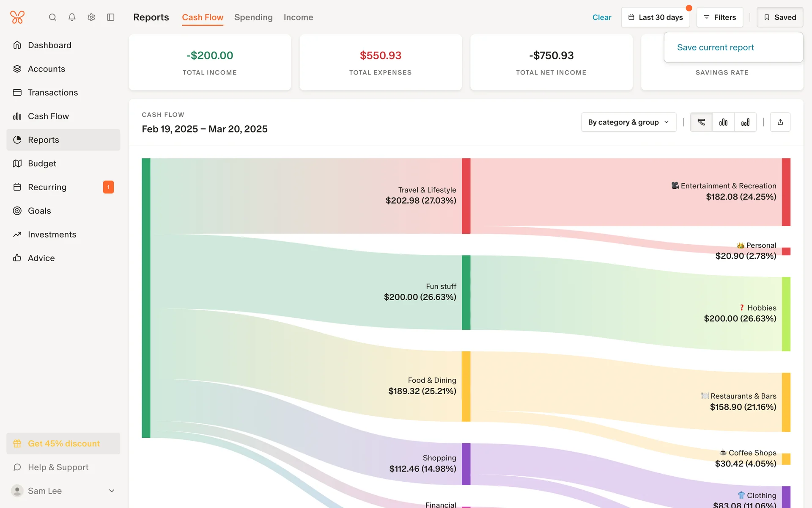Collapse sidebar with panel icon

coord(111,17)
